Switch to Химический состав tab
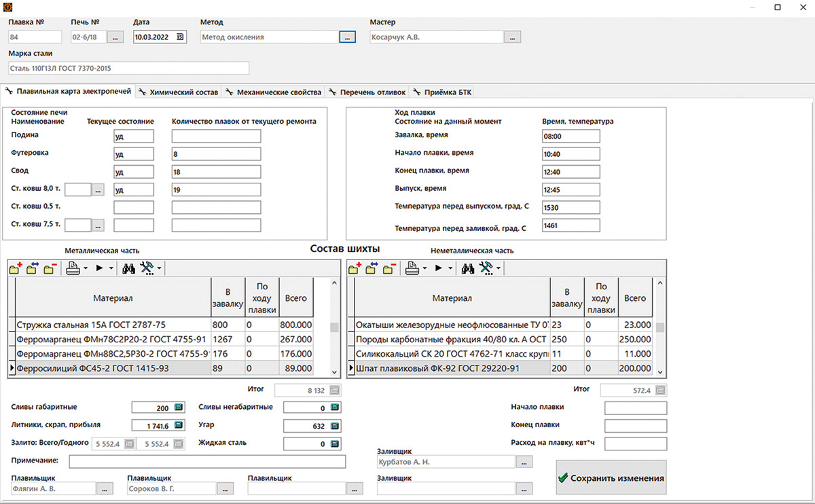 point(179,92)
